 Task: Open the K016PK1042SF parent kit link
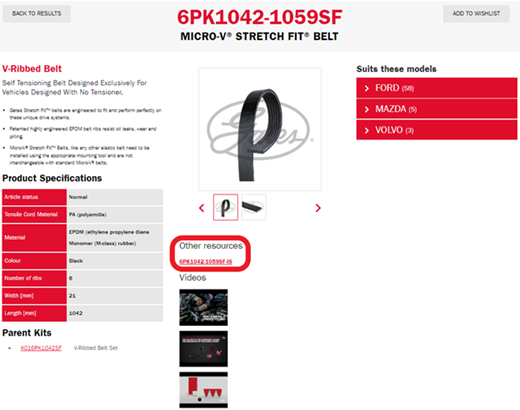(x=41, y=348)
